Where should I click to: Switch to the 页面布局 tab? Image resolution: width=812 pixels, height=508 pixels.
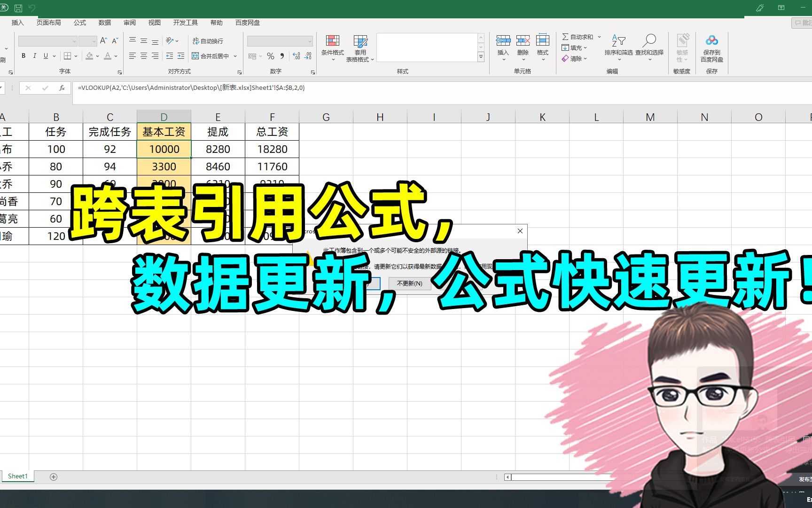coord(49,23)
